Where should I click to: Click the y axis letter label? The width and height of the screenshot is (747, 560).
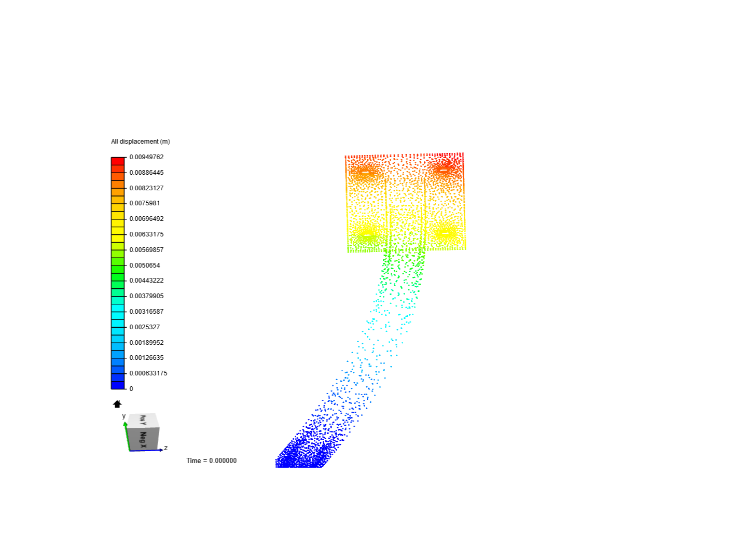pos(124,416)
